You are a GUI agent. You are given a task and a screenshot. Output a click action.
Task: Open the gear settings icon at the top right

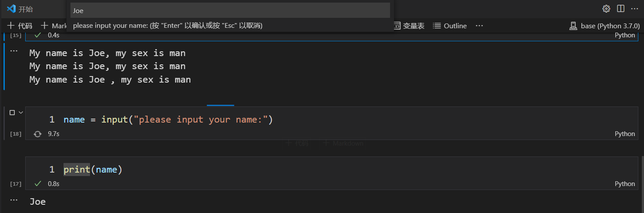pos(606,9)
